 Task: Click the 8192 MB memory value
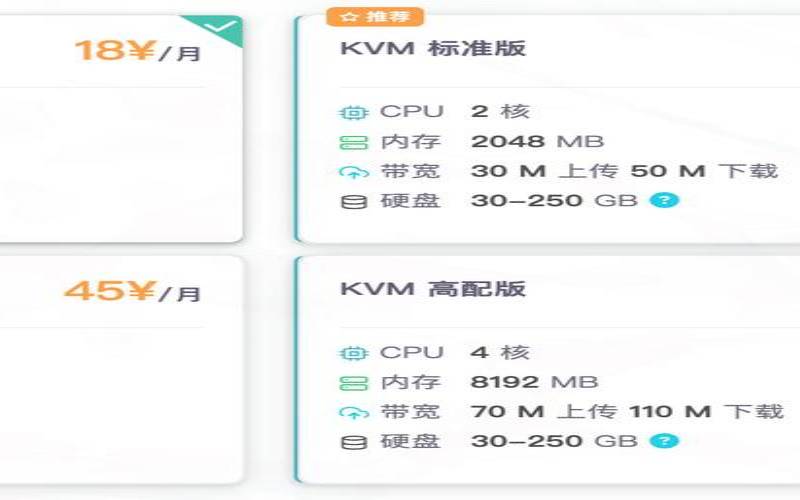pos(534,382)
